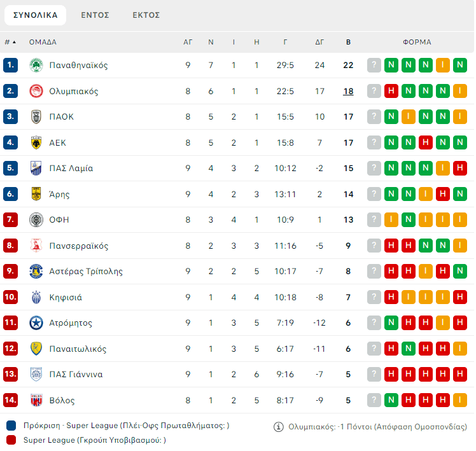Click the ΑΕΚ eagle logo
The image size is (476, 451).
(36, 142)
